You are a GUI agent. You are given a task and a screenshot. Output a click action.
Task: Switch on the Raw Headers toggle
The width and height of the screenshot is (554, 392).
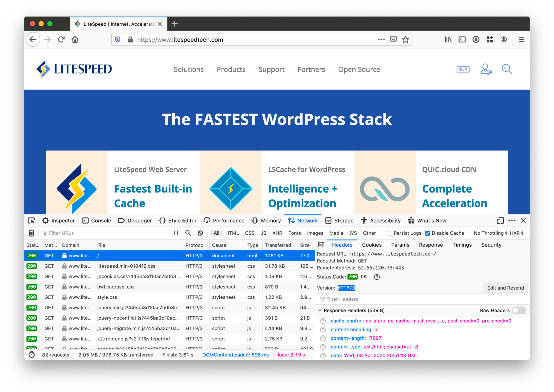518,310
